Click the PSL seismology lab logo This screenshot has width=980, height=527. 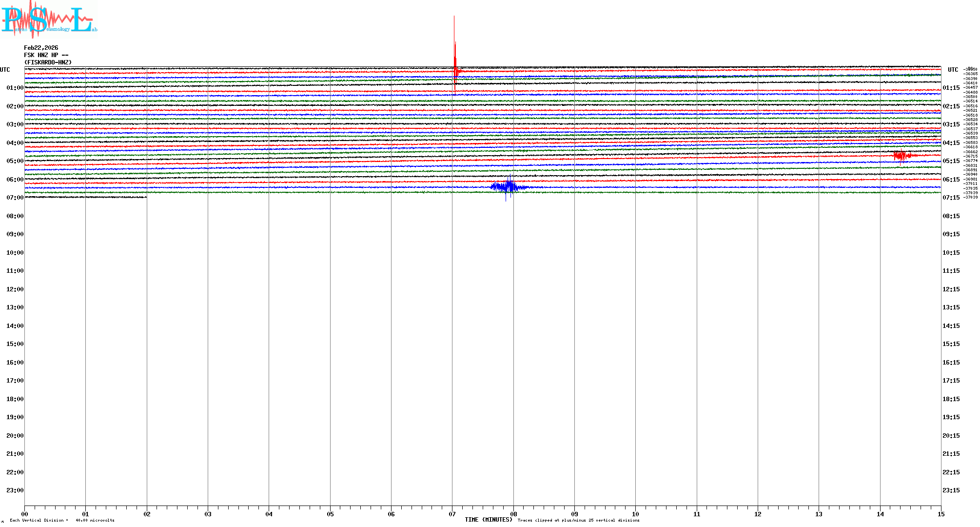(x=49, y=20)
